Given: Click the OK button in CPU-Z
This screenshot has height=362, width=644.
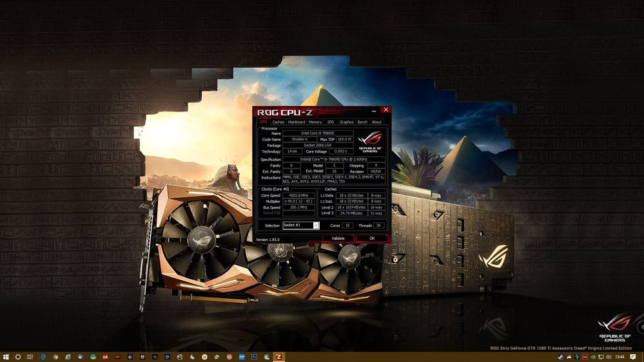Looking at the screenshot, I should click(x=372, y=238).
